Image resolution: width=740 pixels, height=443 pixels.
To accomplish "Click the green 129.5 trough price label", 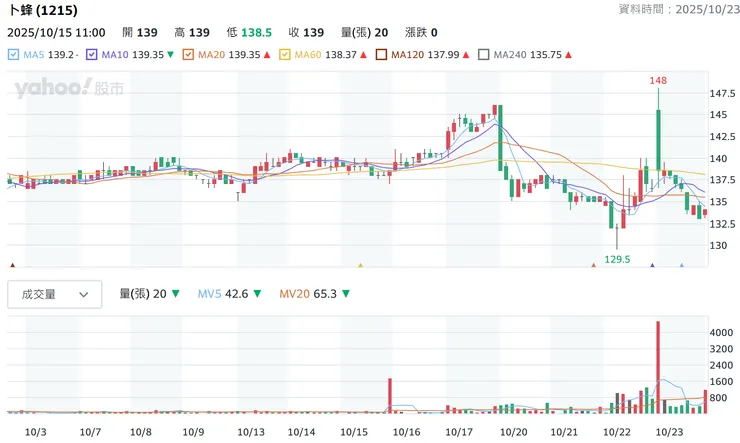I will [x=617, y=259].
